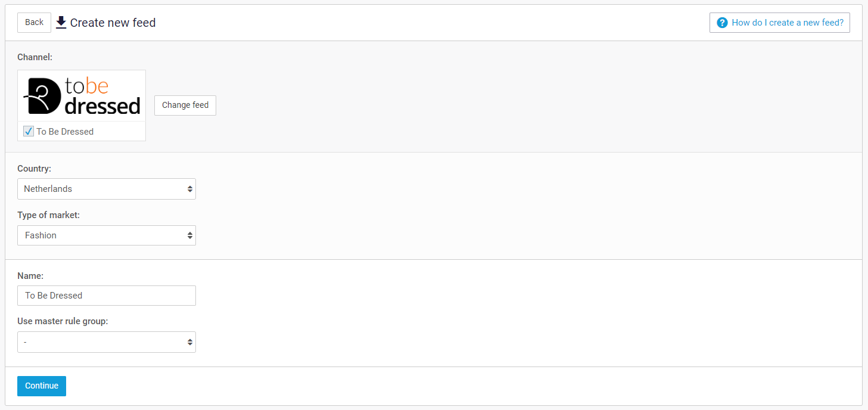868x410 pixels.
Task: Toggle the To Be Dressed checkbox
Action: 29,131
